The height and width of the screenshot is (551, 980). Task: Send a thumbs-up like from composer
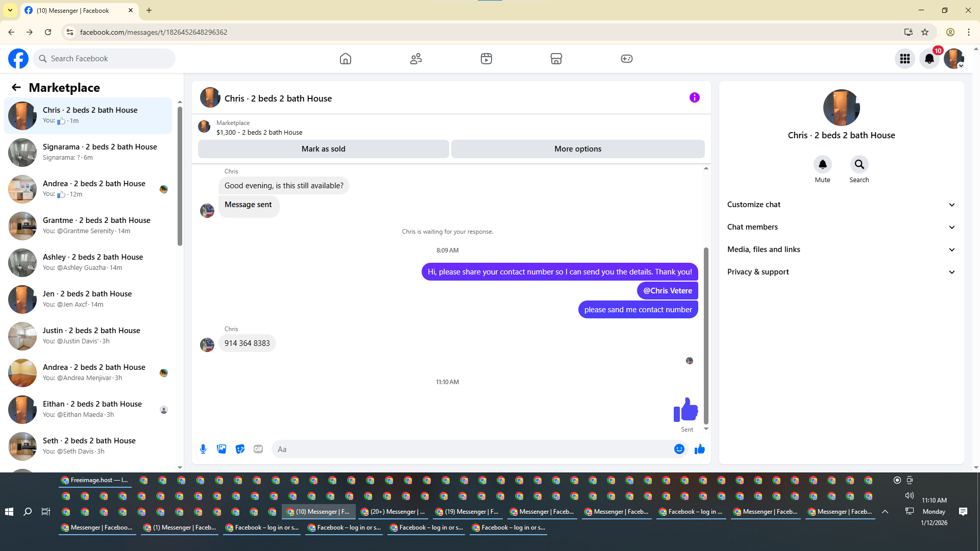coord(699,449)
